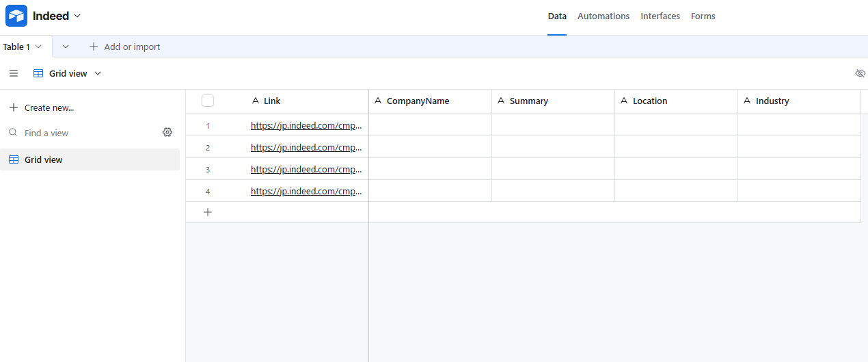The width and height of the screenshot is (868, 362).
Task: Click the grid icon beside Grid view title
Action: pos(38,73)
